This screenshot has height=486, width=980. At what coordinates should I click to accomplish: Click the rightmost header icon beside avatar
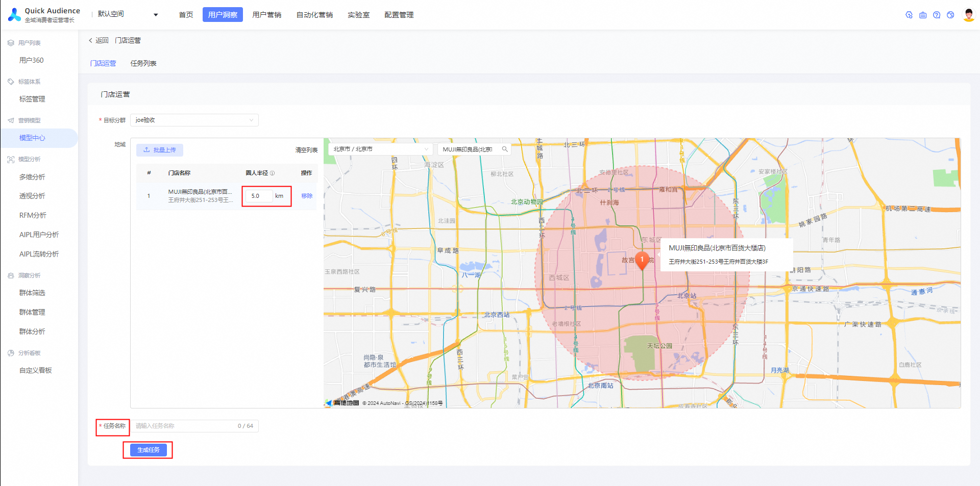click(950, 15)
